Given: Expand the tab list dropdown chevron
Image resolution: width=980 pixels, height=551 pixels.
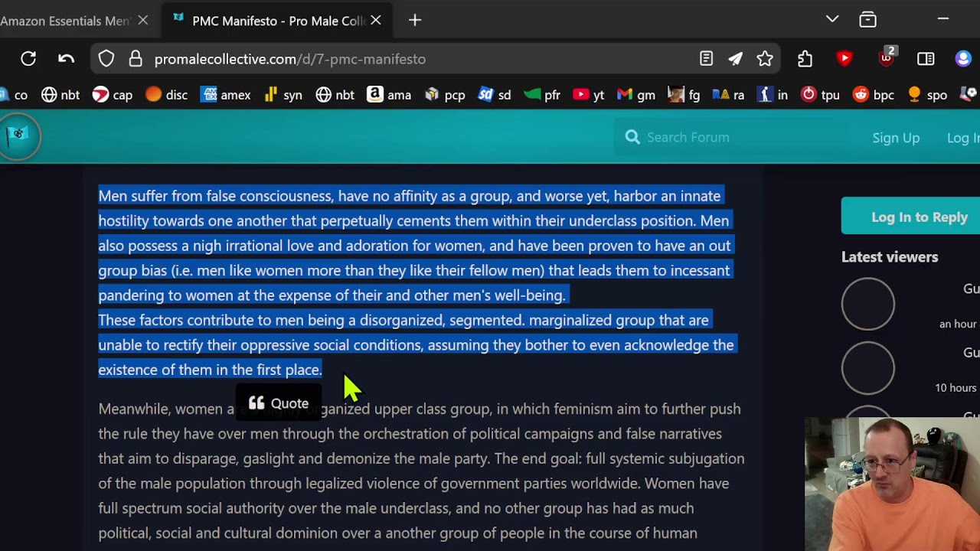Looking at the screenshot, I should [832, 19].
